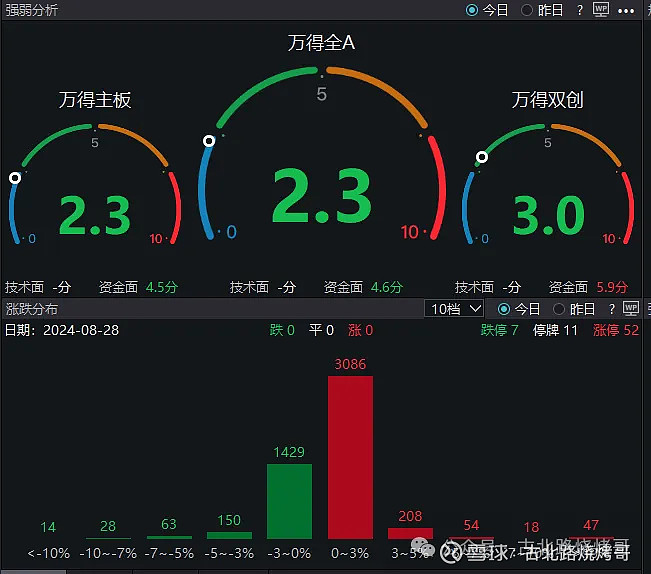
Task: Click the 万得全A gauge title
Action: [x=321, y=43]
